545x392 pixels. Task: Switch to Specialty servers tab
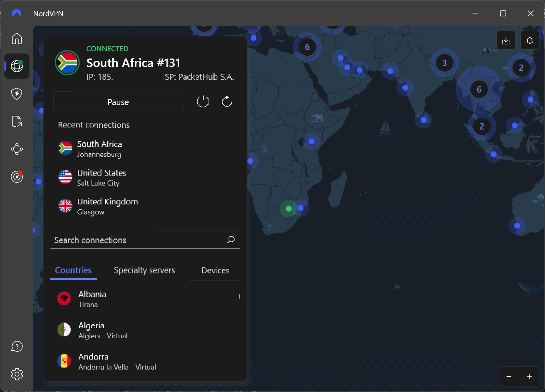click(144, 270)
